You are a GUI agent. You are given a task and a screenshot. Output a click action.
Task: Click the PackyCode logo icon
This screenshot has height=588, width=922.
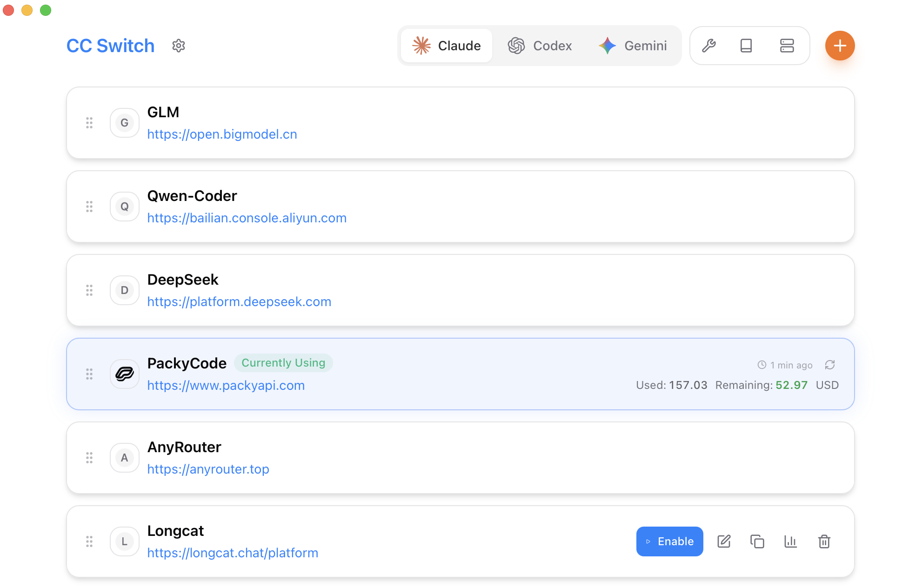(x=125, y=374)
